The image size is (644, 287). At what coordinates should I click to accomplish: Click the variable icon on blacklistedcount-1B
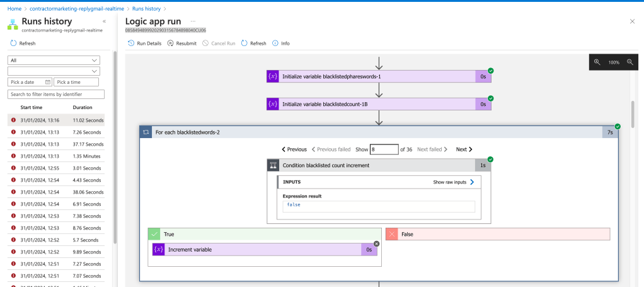pyautogui.click(x=273, y=104)
